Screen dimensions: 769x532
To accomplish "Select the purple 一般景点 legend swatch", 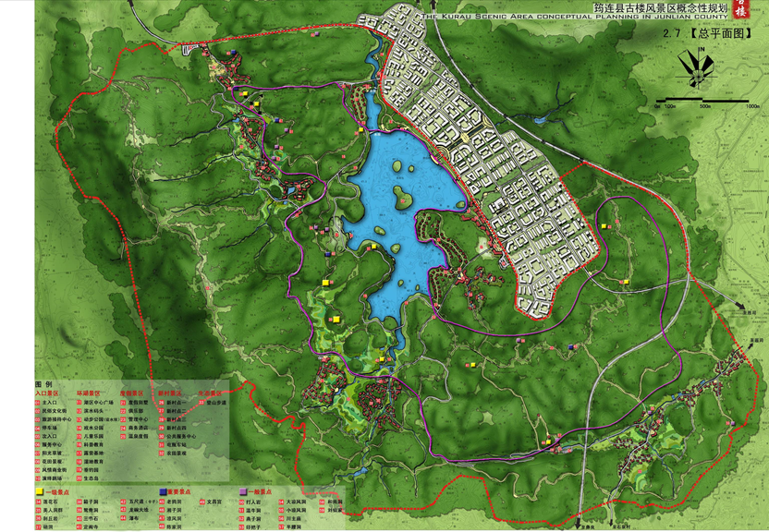I will [242, 492].
